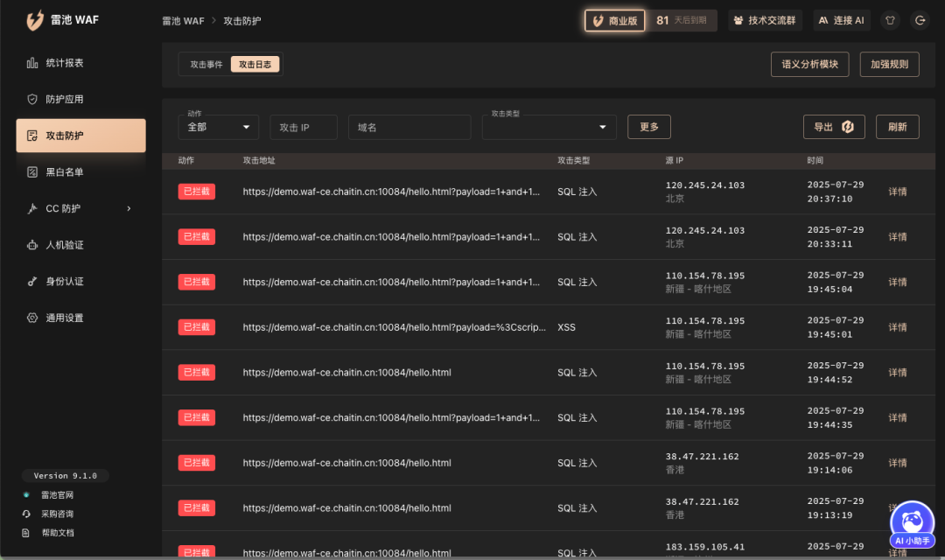945x560 pixels.
Task: Open the AI 小助手 panda assistant
Action: (x=912, y=524)
